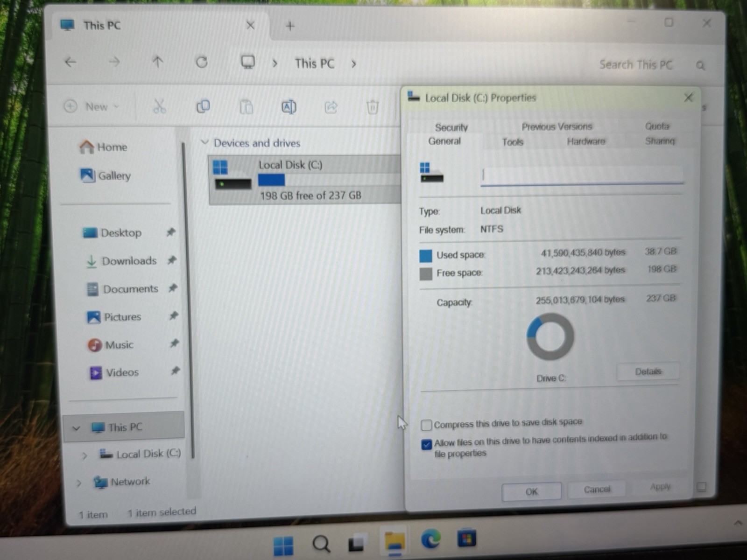747x560 pixels.
Task: Collapse Devices and drives group
Action: (x=204, y=142)
